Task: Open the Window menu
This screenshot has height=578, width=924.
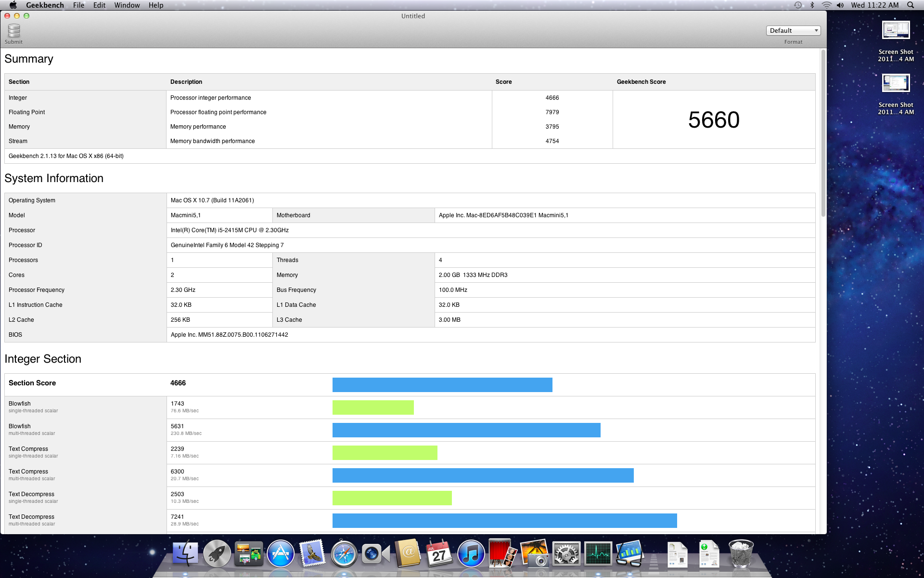Action: [127, 5]
